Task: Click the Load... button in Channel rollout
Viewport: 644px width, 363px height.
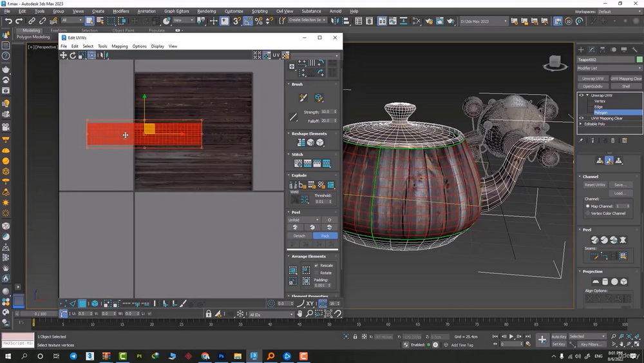Action: coord(620,193)
